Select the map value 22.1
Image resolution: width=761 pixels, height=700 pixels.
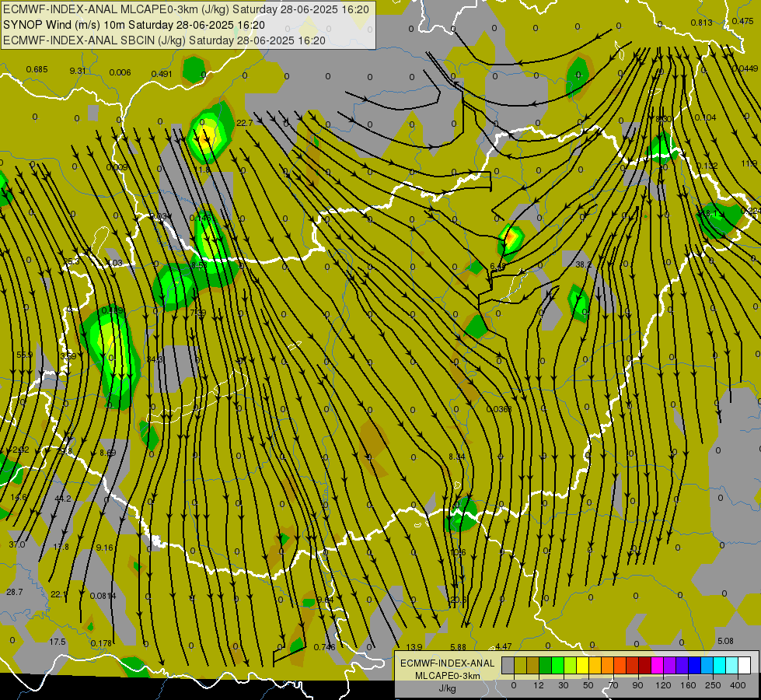(x=59, y=594)
